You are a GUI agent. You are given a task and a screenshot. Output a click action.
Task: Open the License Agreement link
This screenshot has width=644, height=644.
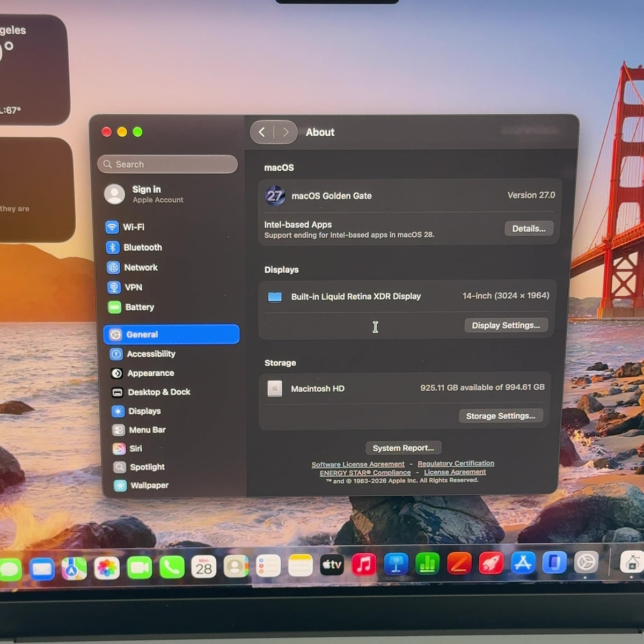click(x=455, y=472)
